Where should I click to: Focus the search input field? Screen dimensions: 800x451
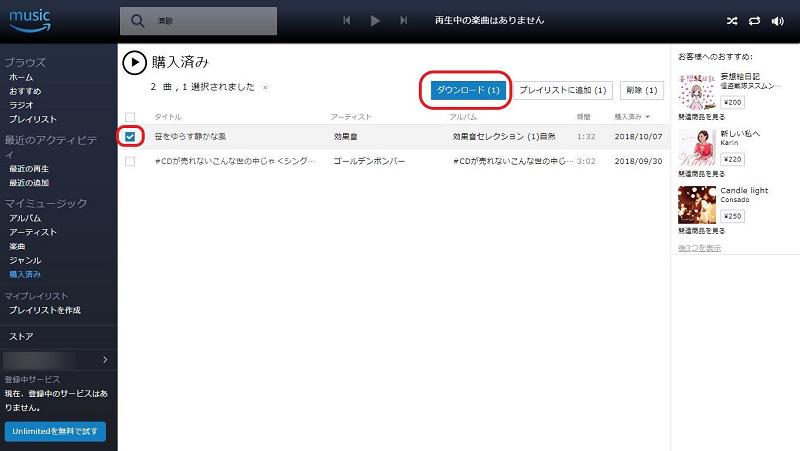tap(198, 21)
